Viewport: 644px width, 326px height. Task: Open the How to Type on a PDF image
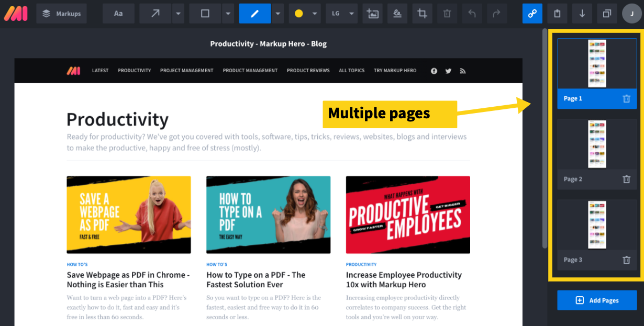[269, 215]
